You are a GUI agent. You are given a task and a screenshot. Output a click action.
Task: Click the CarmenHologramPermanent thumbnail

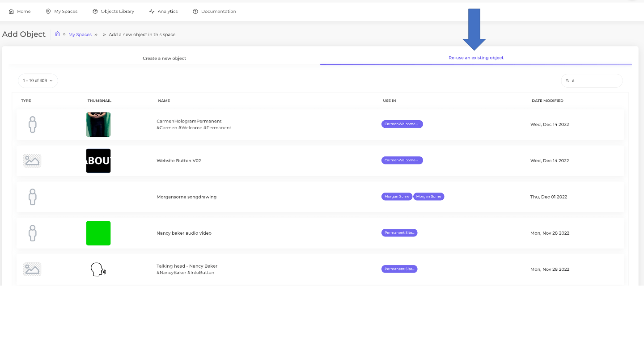(x=98, y=125)
